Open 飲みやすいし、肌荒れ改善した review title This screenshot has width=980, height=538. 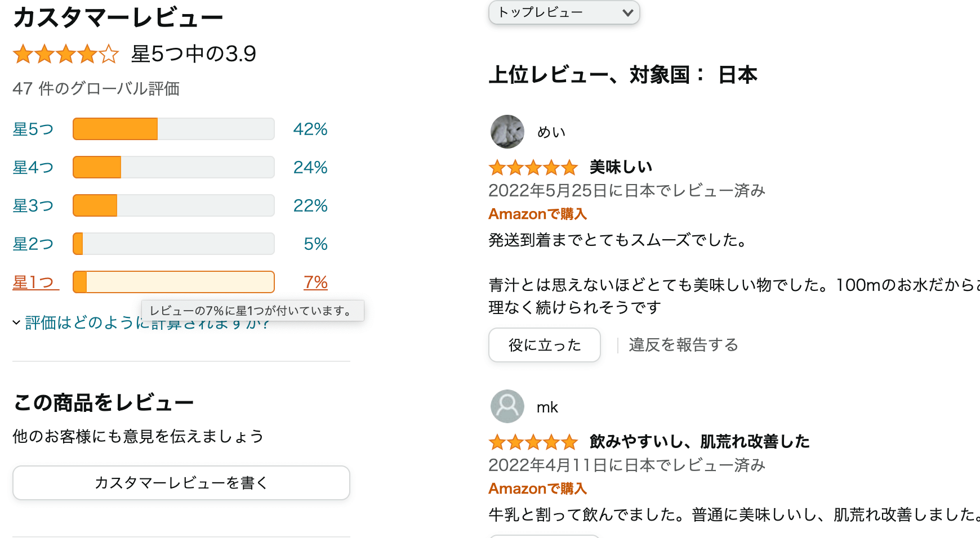pyautogui.click(x=700, y=442)
